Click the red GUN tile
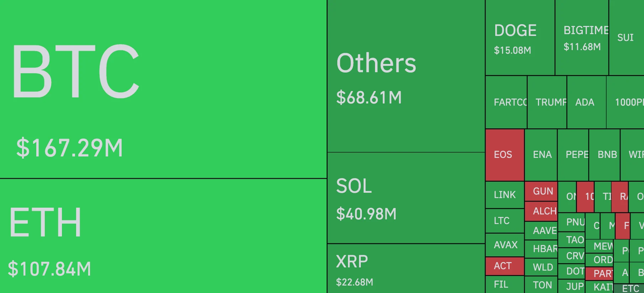Image resolution: width=644 pixels, height=293 pixels. point(541,191)
